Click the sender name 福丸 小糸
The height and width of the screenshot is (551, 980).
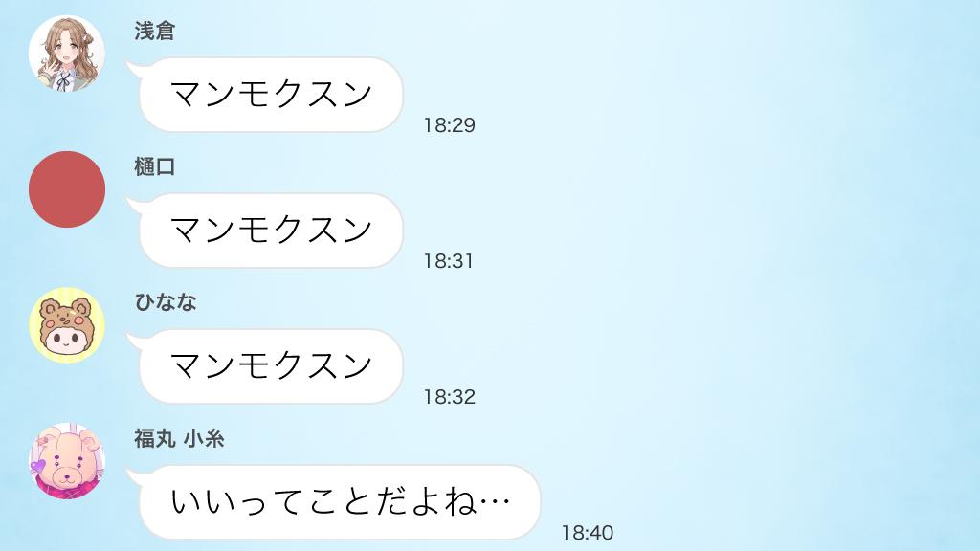pos(179,438)
